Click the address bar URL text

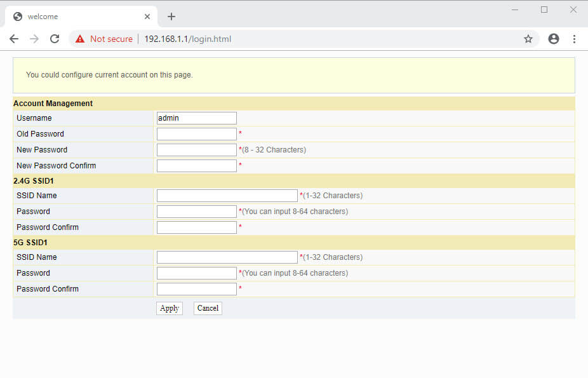[187, 39]
